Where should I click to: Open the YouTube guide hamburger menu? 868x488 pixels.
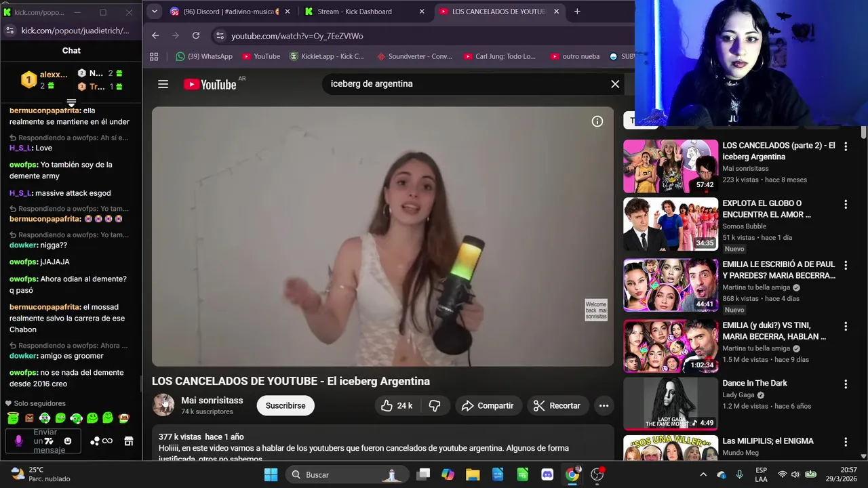tap(163, 84)
